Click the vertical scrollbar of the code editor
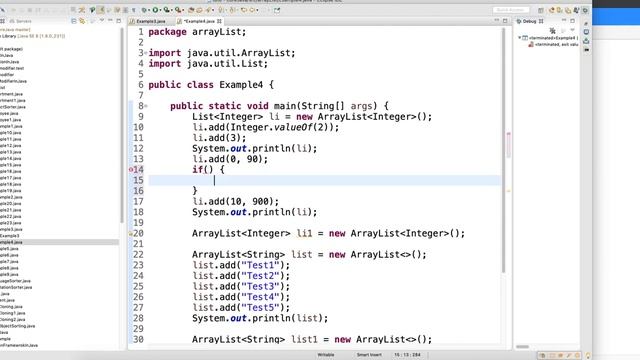The width and height of the screenshot is (640, 360). click(503, 151)
